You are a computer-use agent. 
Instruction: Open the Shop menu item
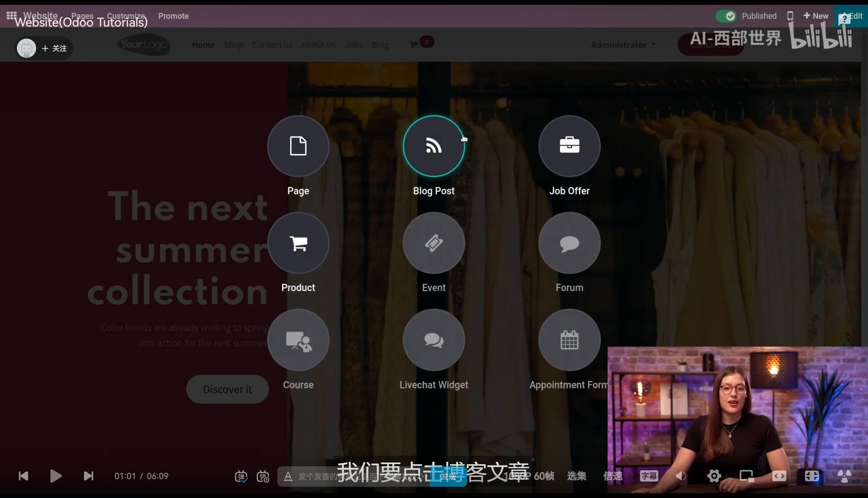[233, 45]
